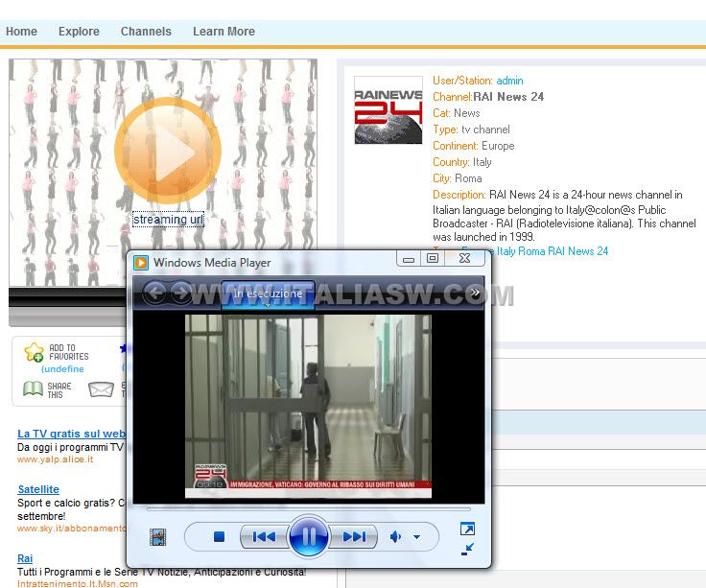Switch Media Player to full screen view
This screenshot has height=588, width=706.
pyautogui.click(x=467, y=529)
